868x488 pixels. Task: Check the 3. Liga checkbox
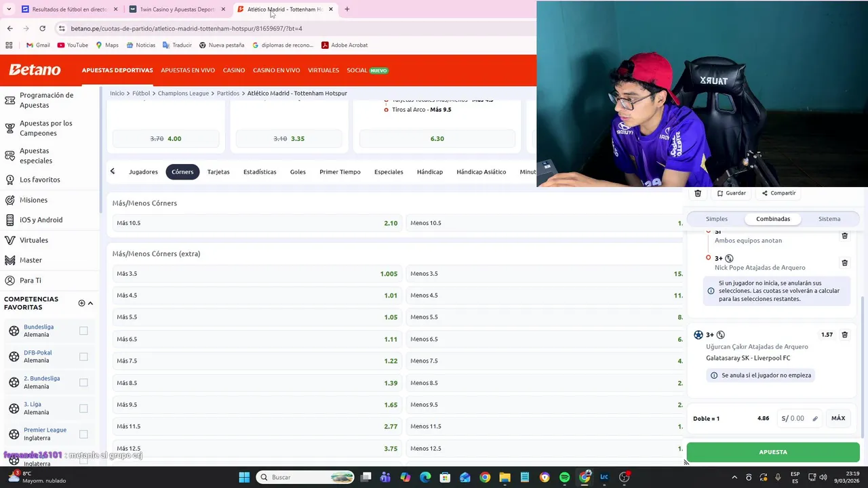click(83, 408)
